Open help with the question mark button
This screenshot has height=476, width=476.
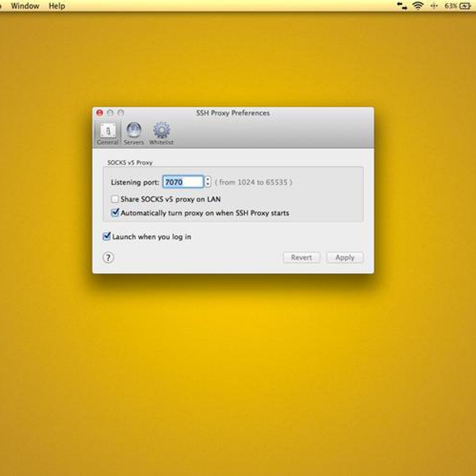(x=108, y=258)
